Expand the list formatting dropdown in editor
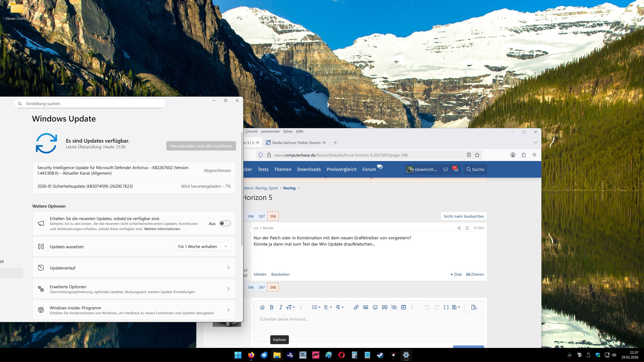The image size is (644, 362). [316, 307]
